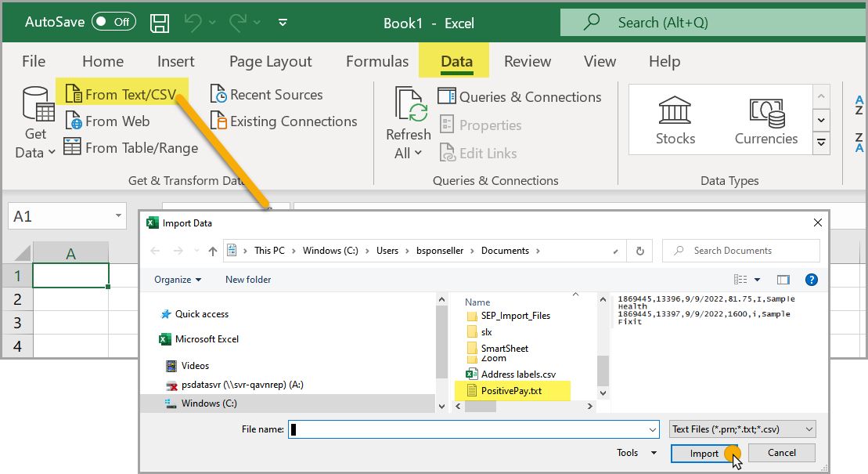
Task: Toggle the AutoSave switch
Action: (x=113, y=22)
